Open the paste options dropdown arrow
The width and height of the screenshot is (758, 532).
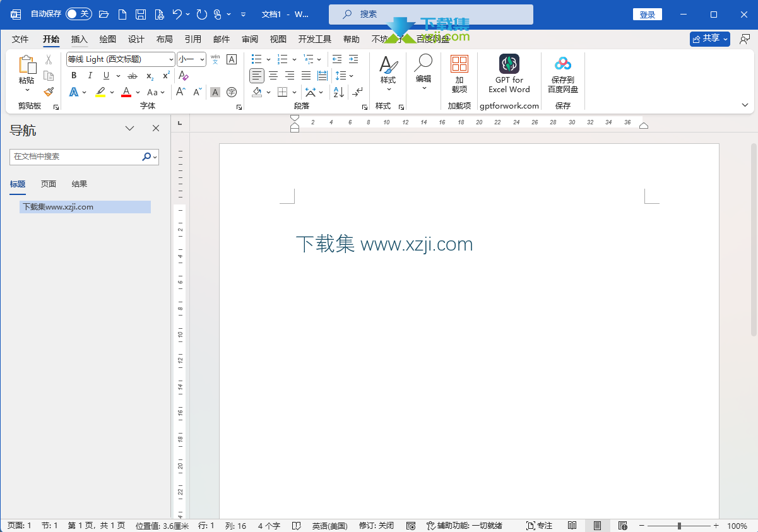coord(27,90)
